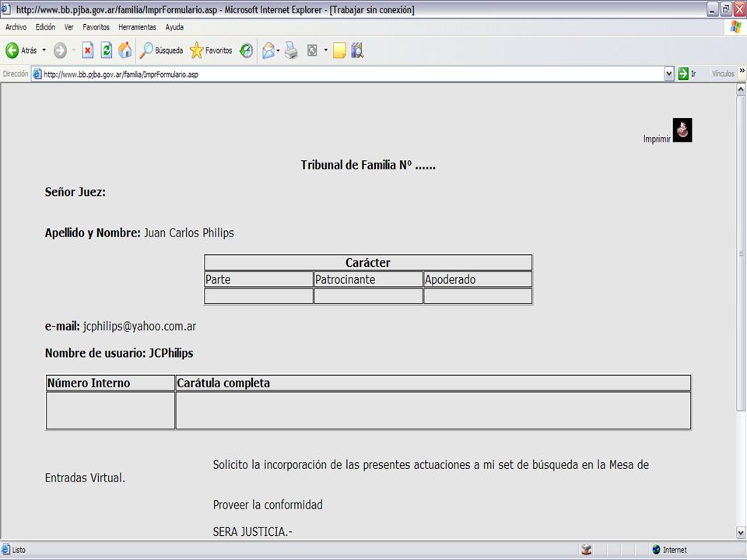The image size is (747, 560).
Task: Click the green Atrás back arrow
Action: point(12,50)
